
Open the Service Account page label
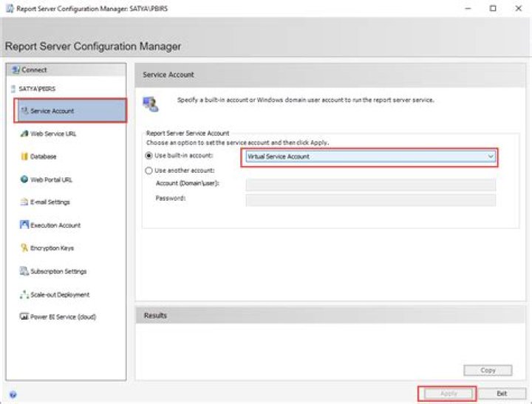pos(52,111)
